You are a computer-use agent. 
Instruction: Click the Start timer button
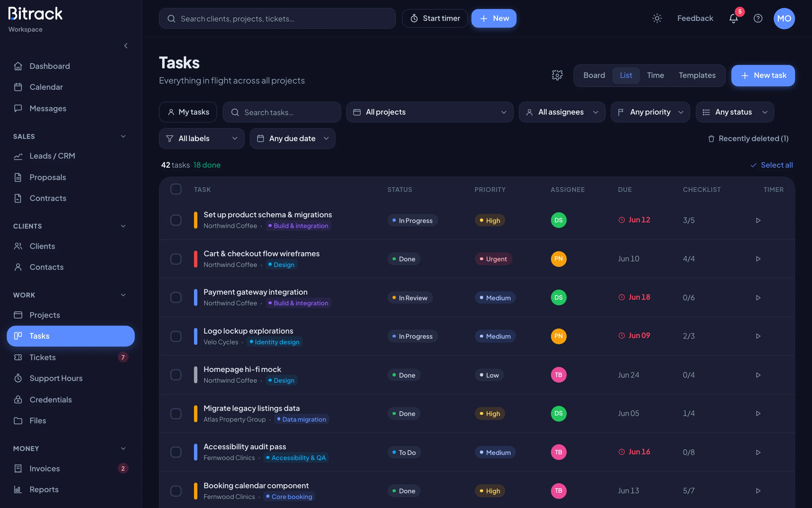[435, 18]
